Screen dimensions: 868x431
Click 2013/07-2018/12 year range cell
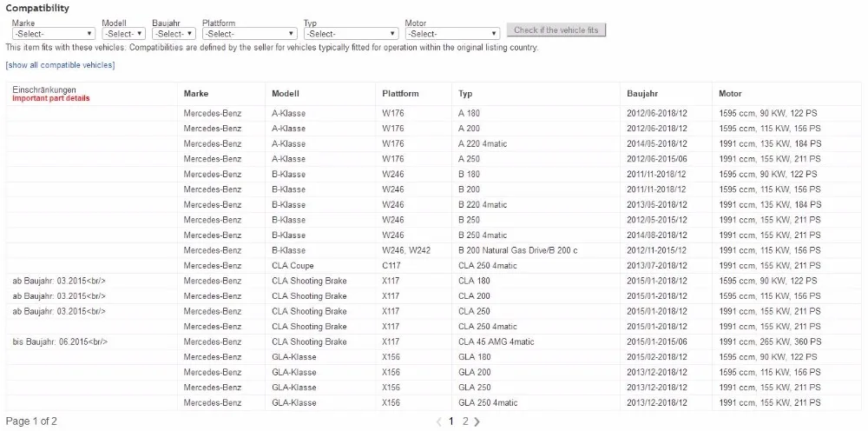656,265
